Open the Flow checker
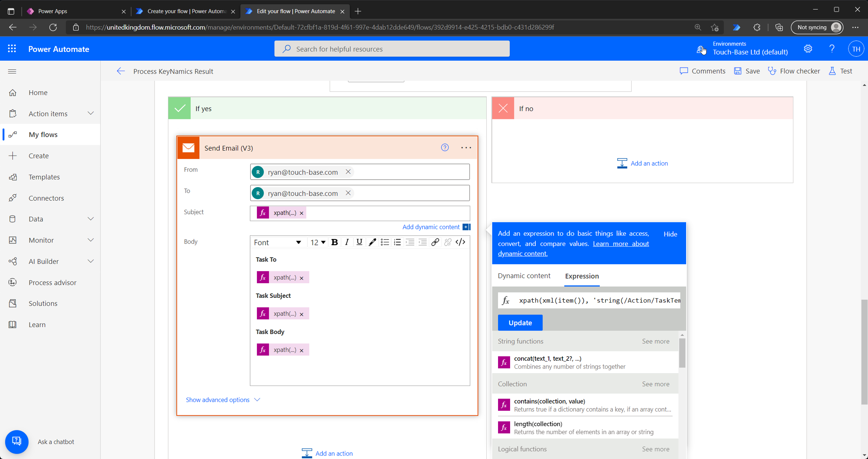 coord(794,71)
